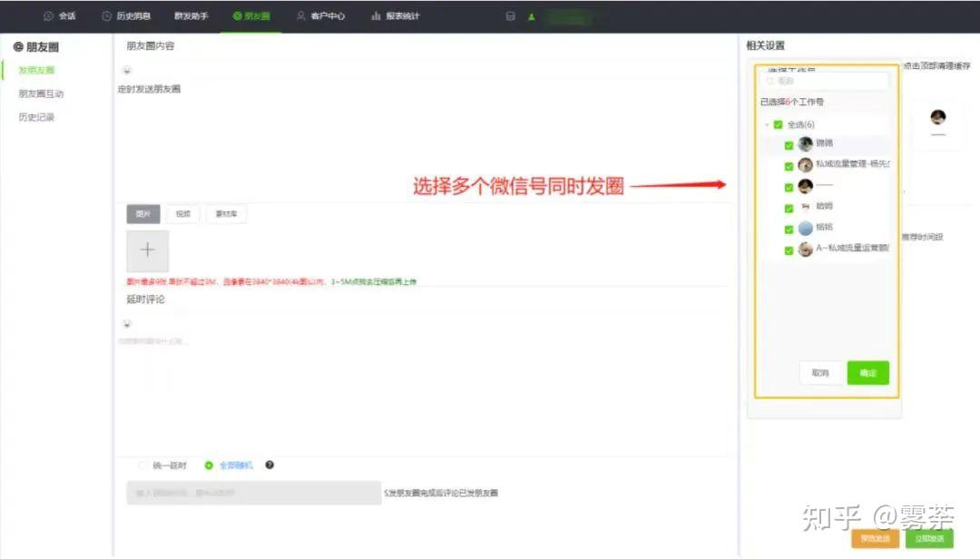Click the 私域流量管理 account avatar

(806, 165)
